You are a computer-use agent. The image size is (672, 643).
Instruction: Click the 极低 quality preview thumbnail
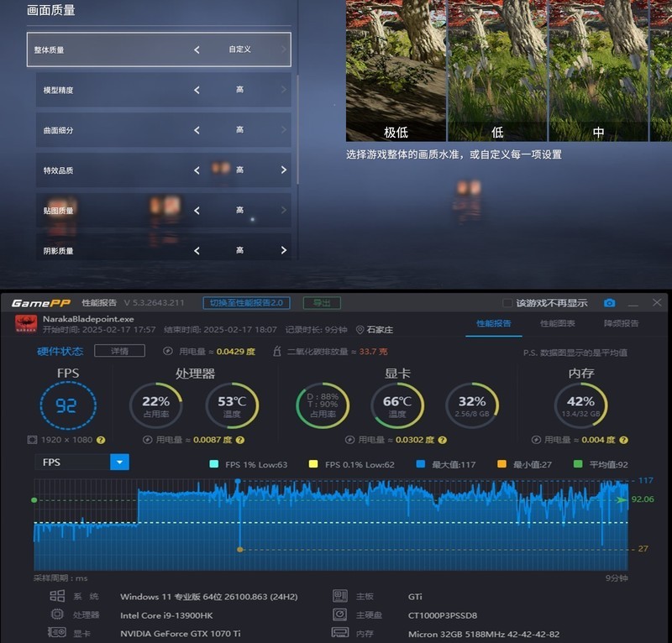point(396,71)
